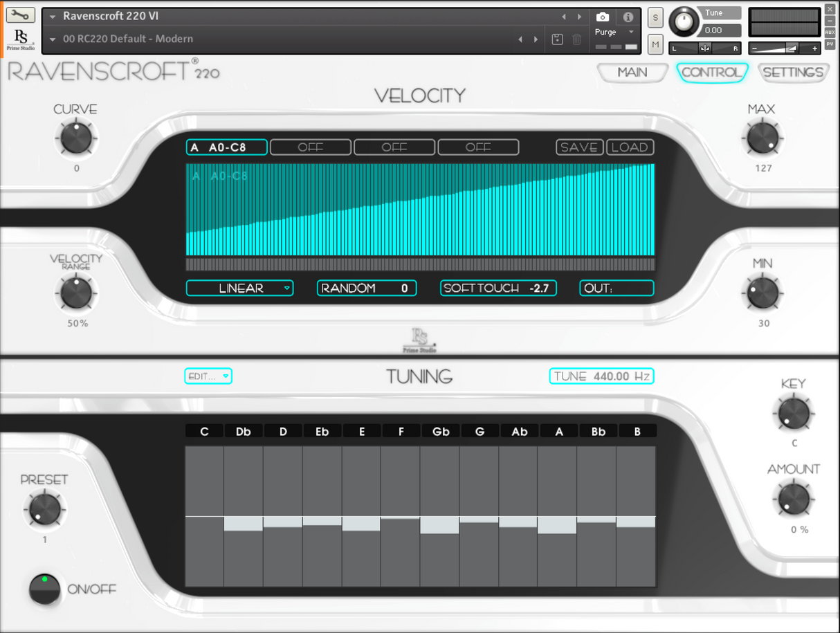
Task: Click the TUNE 440.00 Hz field
Action: click(x=601, y=376)
